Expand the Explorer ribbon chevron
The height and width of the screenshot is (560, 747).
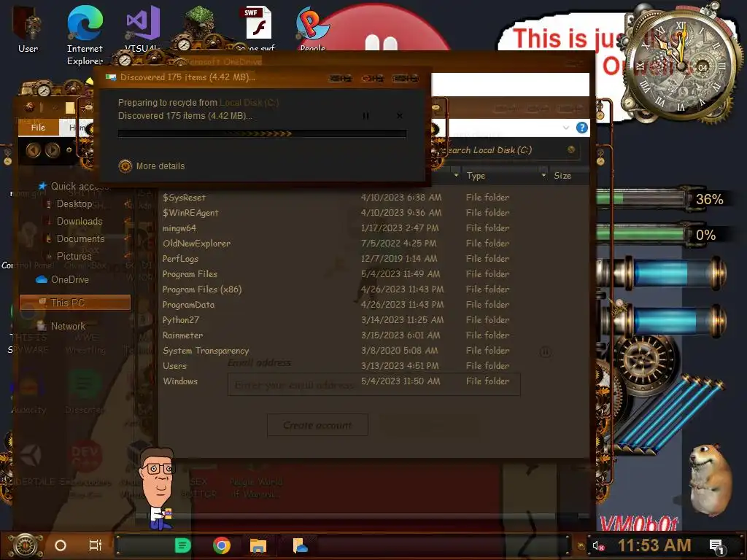tap(565, 128)
